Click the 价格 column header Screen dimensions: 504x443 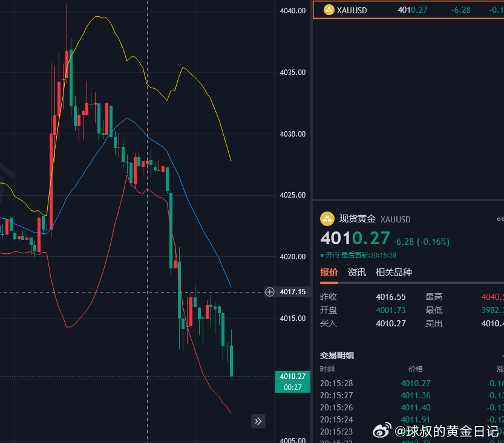(416, 369)
